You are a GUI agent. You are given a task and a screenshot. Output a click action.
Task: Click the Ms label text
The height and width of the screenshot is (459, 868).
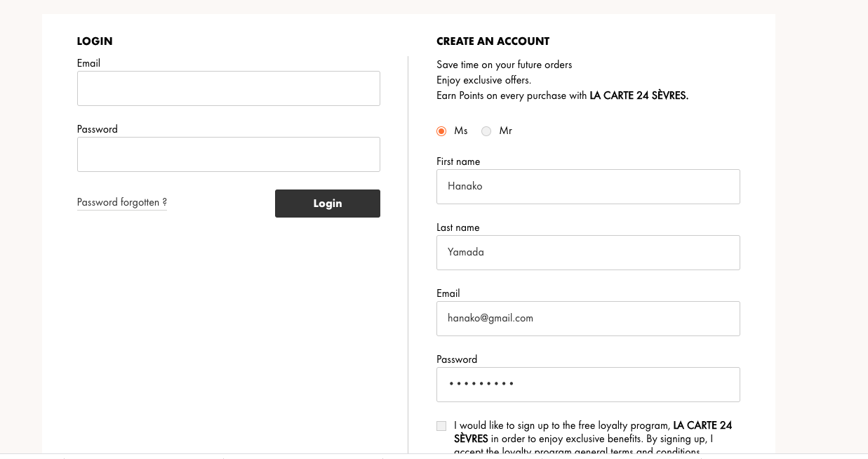tap(460, 131)
